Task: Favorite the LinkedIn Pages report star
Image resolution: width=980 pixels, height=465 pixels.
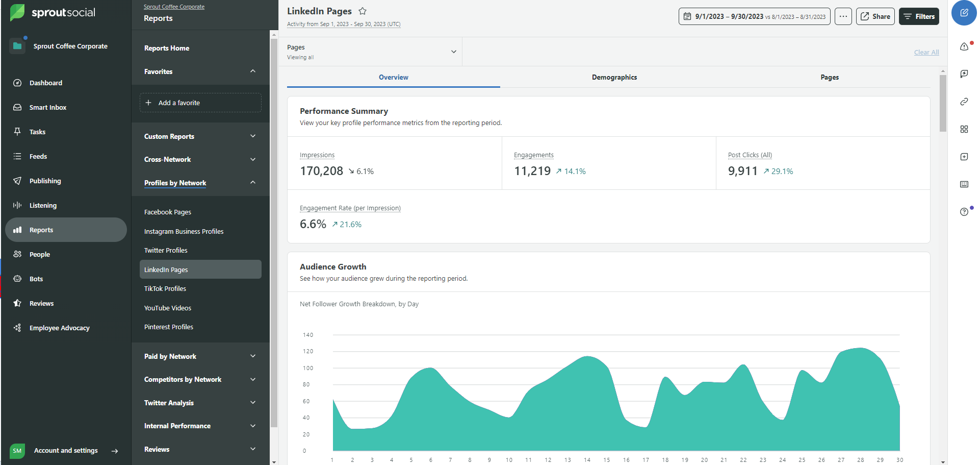Action: tap(363, 11)
